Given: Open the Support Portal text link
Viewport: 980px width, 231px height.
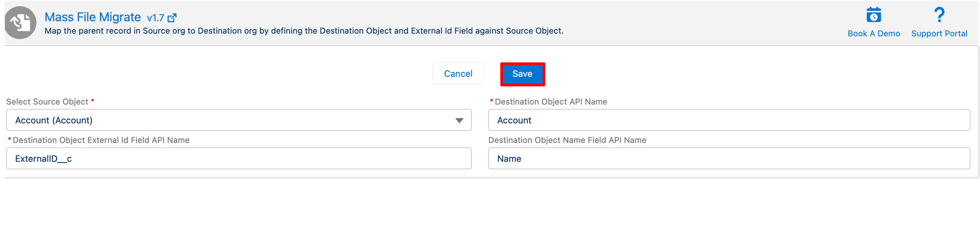Looking at the screenshot, I should tap(939, 34).
